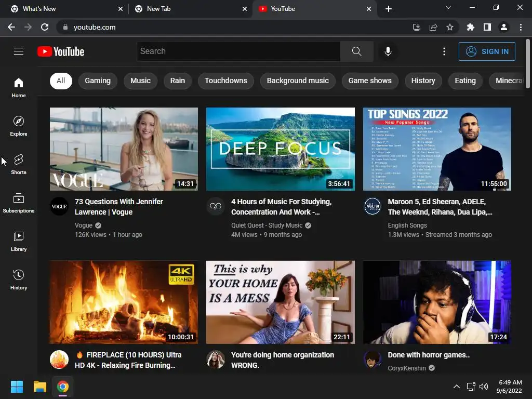532x399 pixels.
Task: Open Explore in sidebar
Action: click(19, 126)
